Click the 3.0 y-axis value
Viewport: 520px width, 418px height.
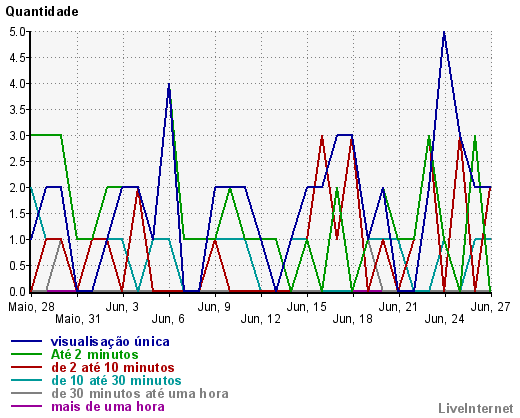click(x=17, y=136)
